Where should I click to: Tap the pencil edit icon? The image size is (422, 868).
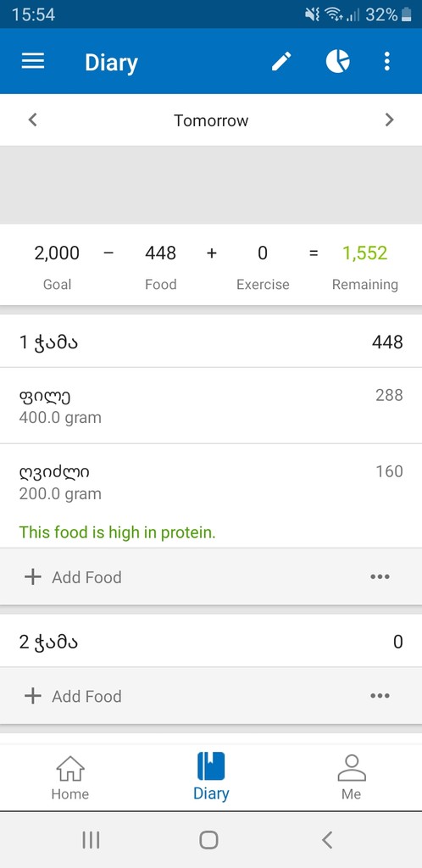click(x=281, y=61)
